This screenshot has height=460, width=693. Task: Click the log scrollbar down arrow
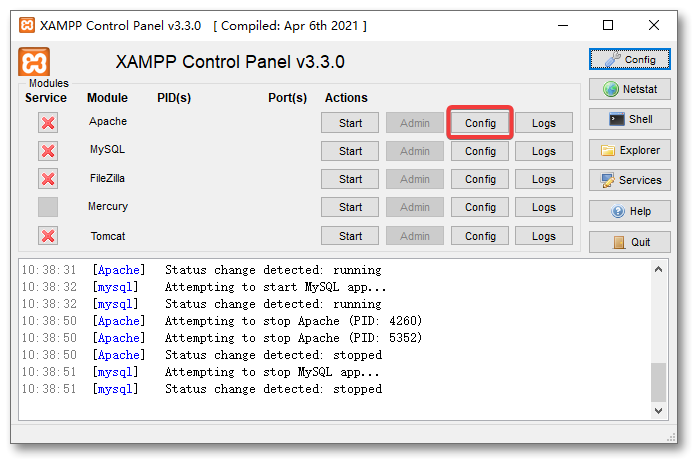point(658,411)
